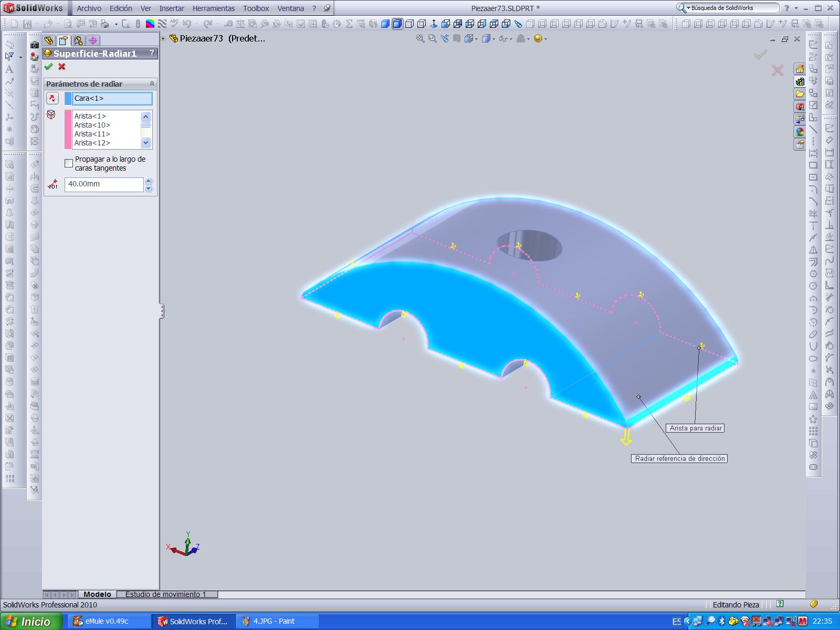Enable Propagar a lo largo de caras tangentes
The height and width of the screenshot is (630, 840).
point(69,163)
